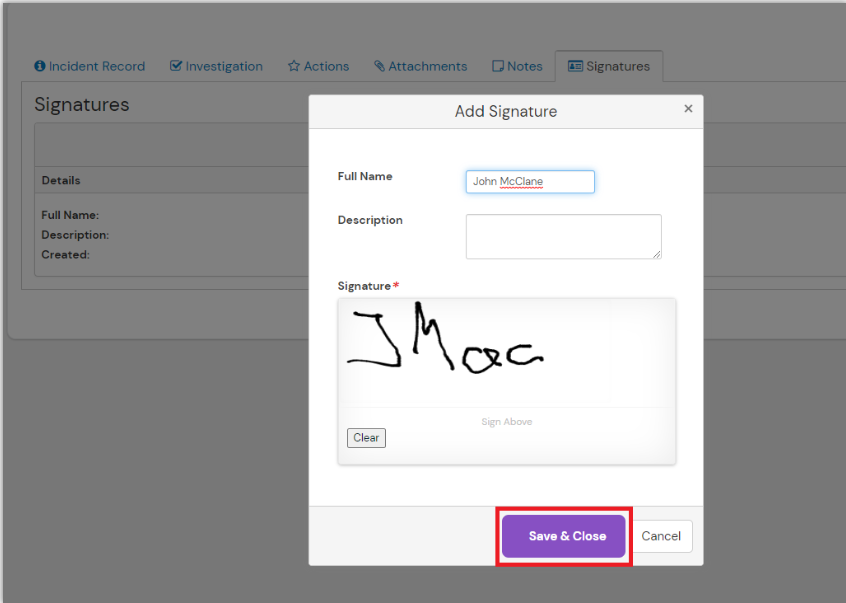Select the Signatures tab
This screenshot has width=846, height=603.
pyautogui.click(x=617, y=66)
